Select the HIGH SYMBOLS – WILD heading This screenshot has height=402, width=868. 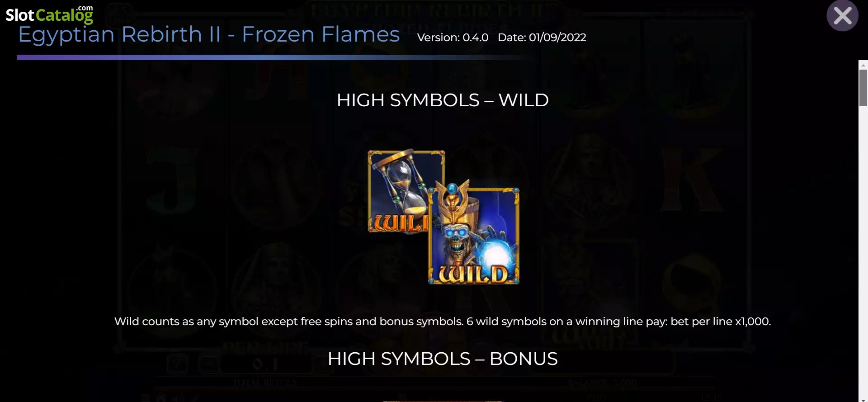(443, 100)
